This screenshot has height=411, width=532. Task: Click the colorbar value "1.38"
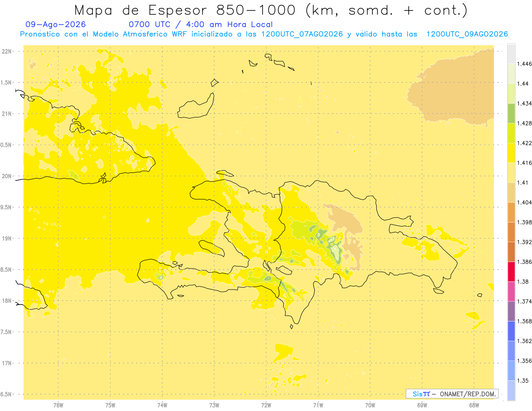coord(523,282)
